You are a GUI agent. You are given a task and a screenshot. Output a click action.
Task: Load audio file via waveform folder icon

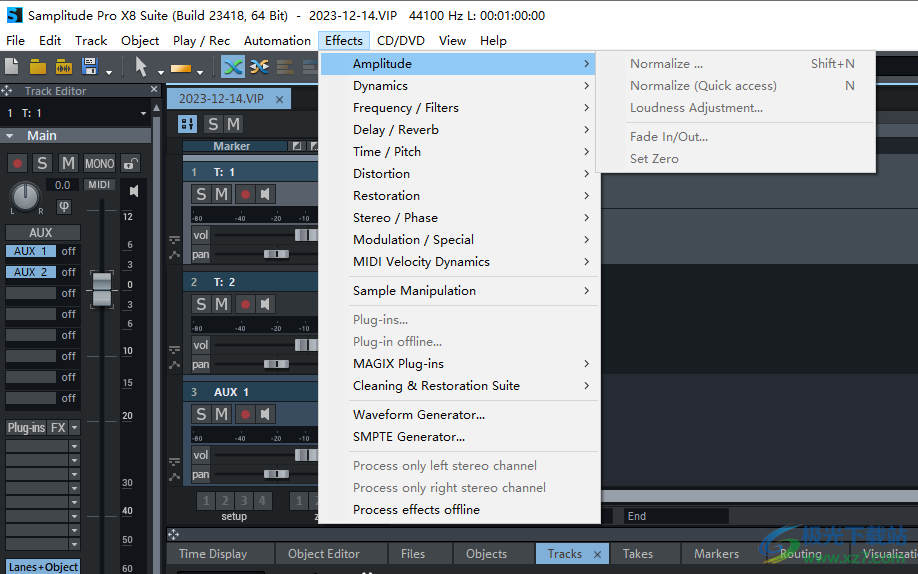pos(64,67)
